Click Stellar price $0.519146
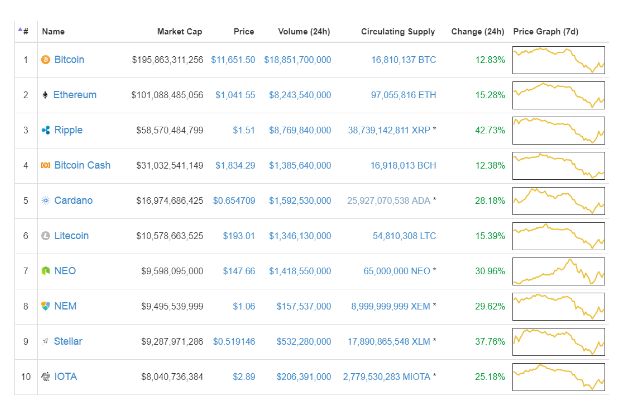The width and height of the screenshot is (623, 414). (x=234, y=341)
